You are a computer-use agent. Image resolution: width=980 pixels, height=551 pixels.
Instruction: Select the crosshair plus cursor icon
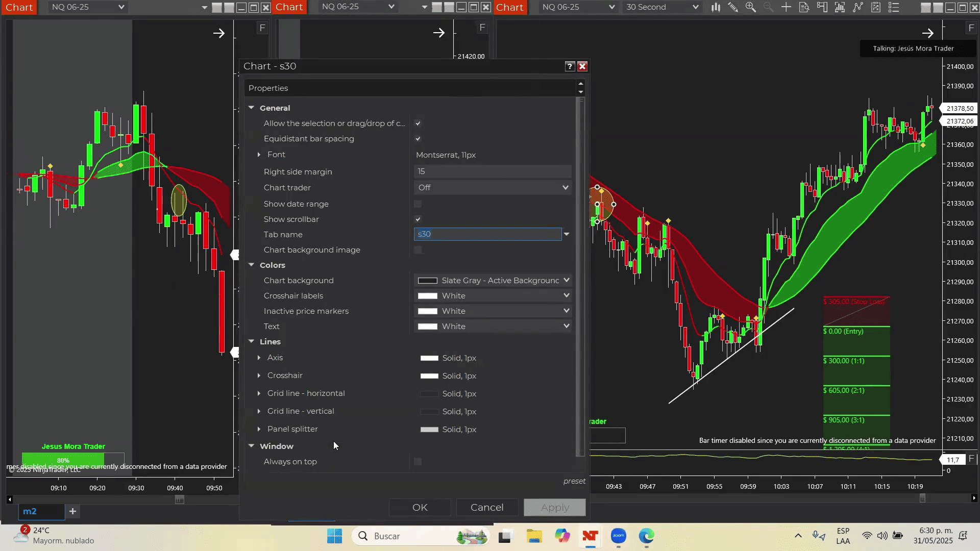tap(786, 7)
